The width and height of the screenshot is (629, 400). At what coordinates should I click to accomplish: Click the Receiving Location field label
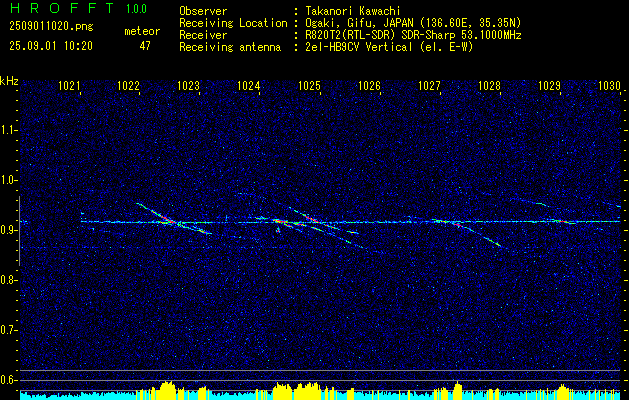click(233, 23)
